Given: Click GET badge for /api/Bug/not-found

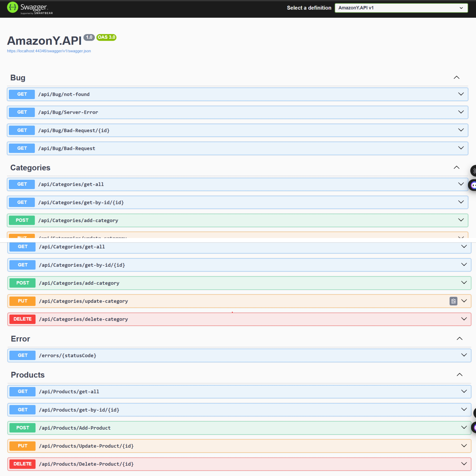Looking at the screenshot, I should pyautogui.click(x=22, y=94).
